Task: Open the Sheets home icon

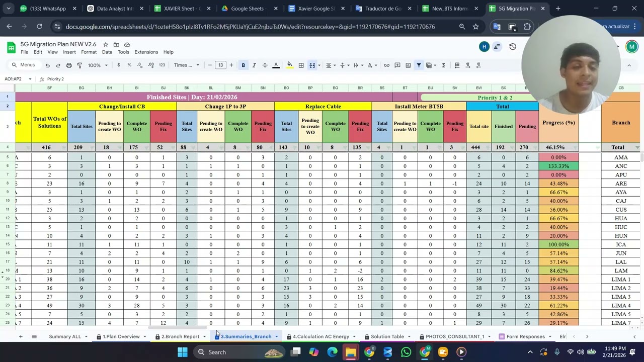Action: [11, 48]
